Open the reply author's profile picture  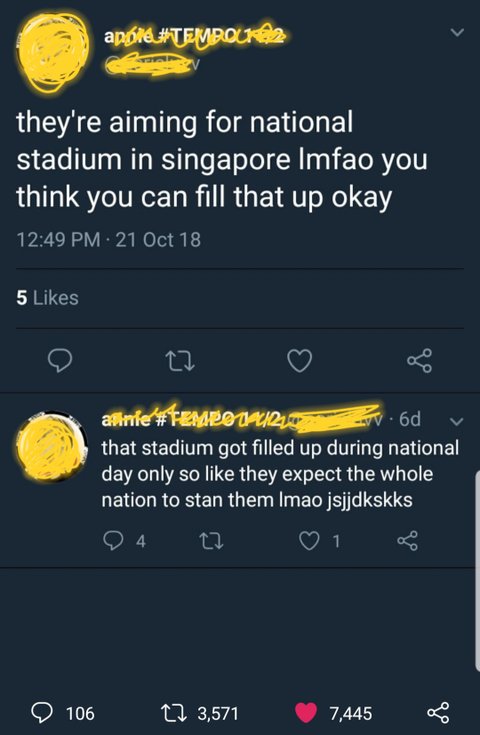coord(52,446)
